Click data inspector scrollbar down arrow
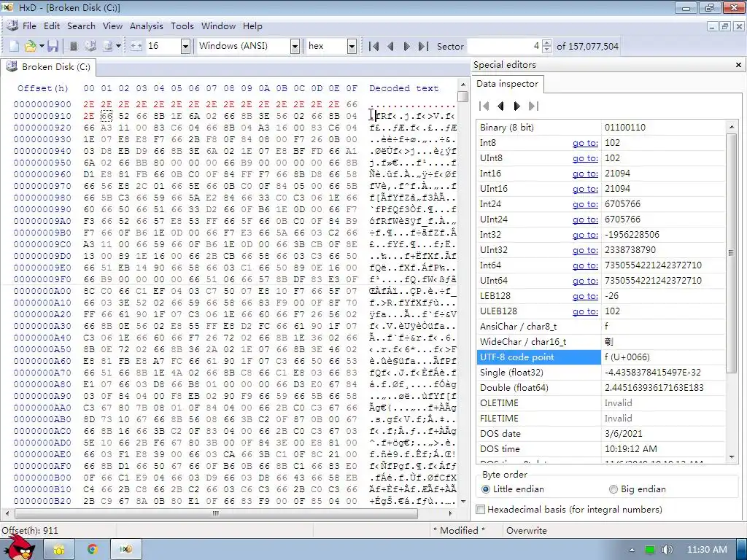 [x=731, y=457]
